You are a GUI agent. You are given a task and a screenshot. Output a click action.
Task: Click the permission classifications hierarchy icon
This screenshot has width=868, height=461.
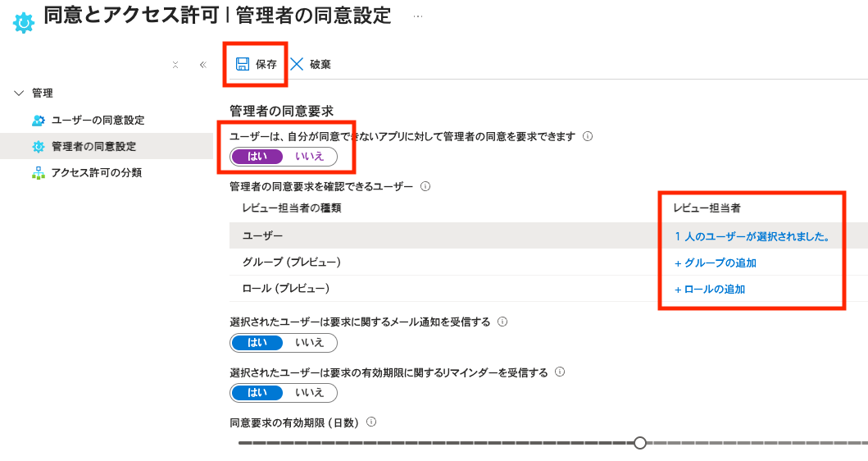[39, 173]
